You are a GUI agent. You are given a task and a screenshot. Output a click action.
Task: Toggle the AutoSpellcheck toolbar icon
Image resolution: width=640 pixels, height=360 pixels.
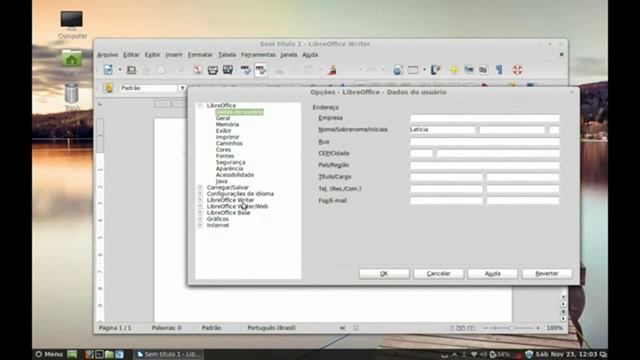point(260,70)
